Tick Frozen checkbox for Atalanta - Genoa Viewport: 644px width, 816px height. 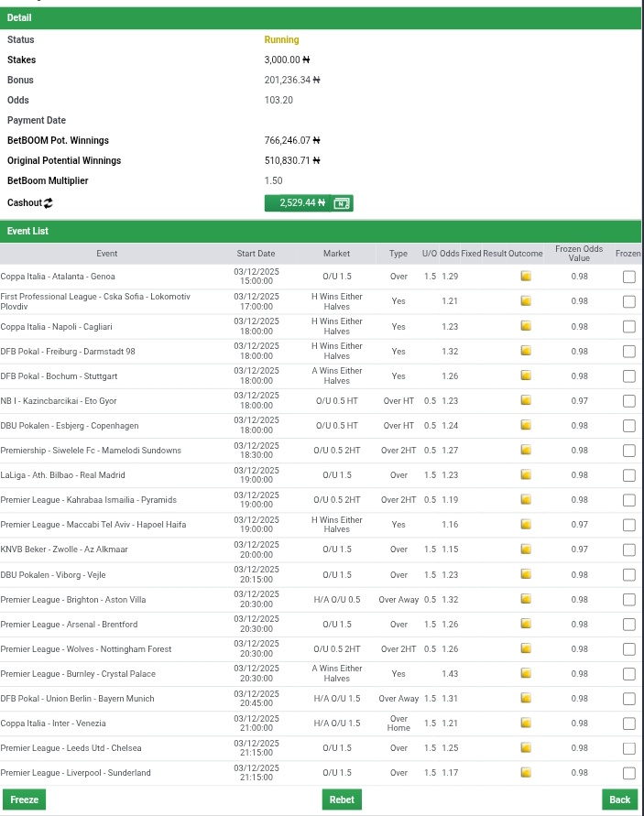[629, 277]
